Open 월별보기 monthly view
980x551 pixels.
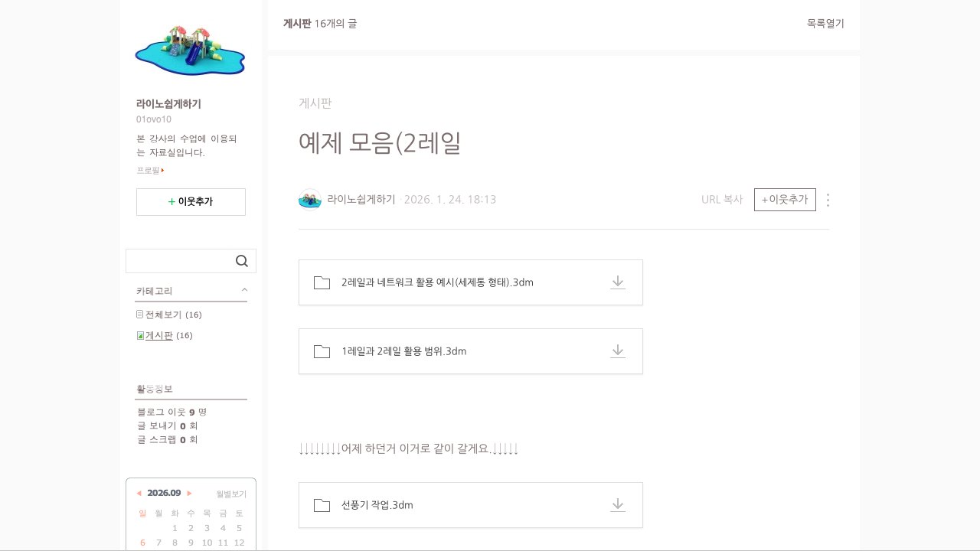coord(231,494)
